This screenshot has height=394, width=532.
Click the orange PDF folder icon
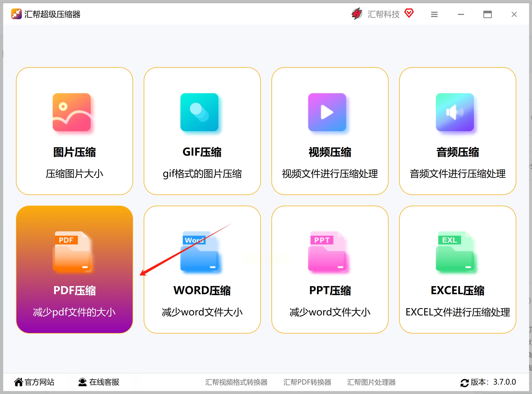point(72,251)
